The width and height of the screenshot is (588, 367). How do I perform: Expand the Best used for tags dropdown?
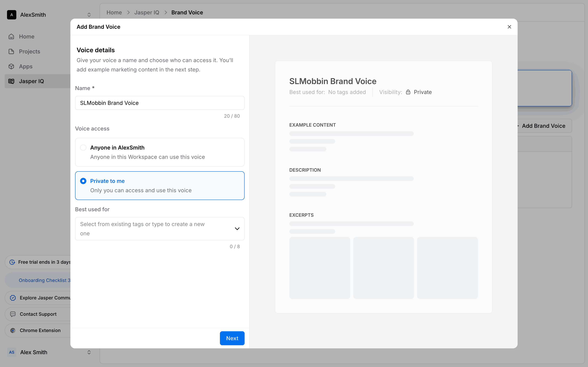pyautogui.click(x=237, y=229)
